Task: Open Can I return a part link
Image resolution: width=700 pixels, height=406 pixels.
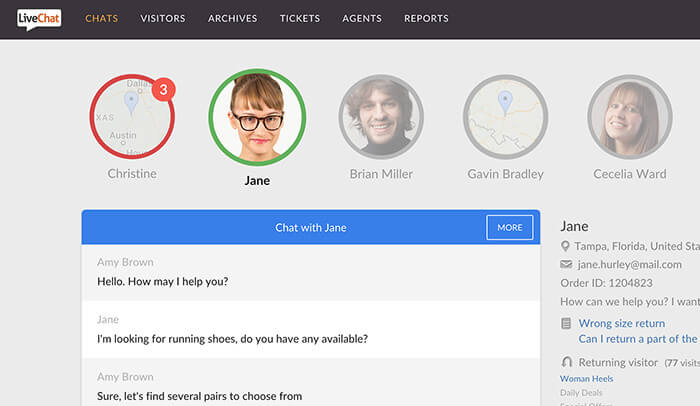Action: pyautogui.click(x=639, y=339)
